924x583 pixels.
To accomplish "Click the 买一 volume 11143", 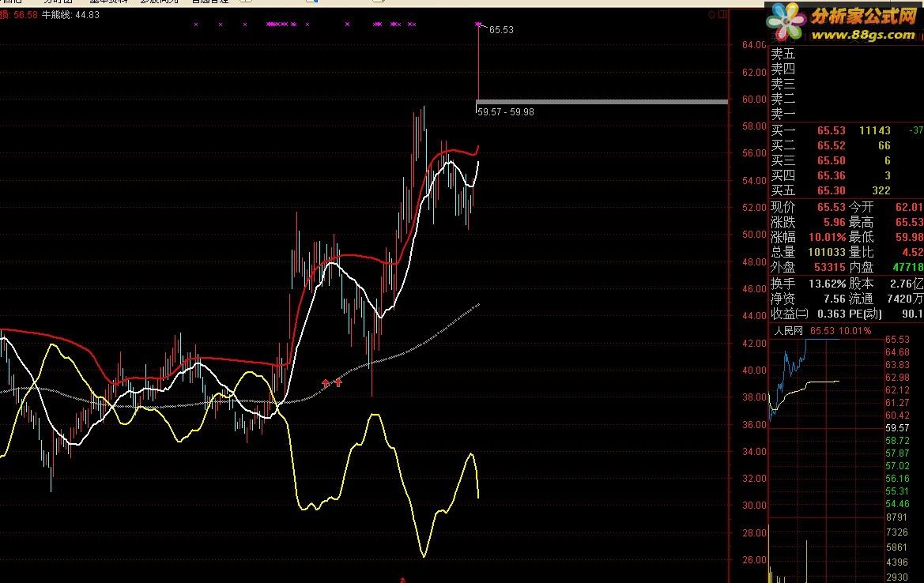I will (x=874, y=130).
